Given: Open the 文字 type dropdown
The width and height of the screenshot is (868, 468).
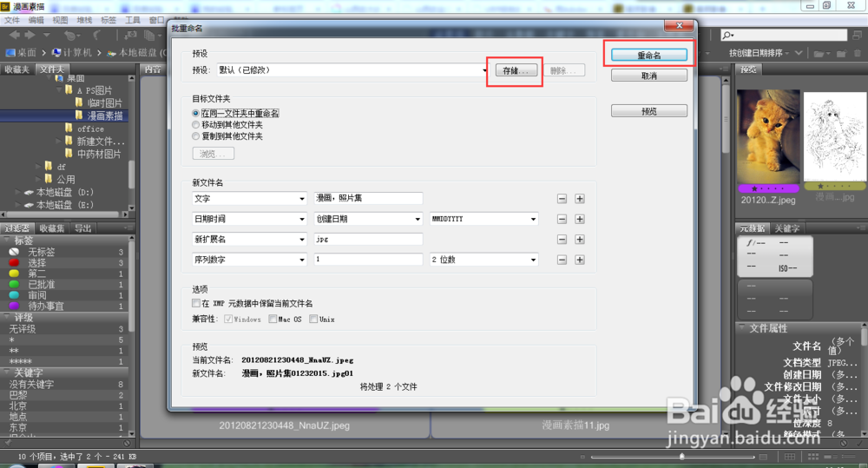Looking at the screenshot, I should pyautogui.click(x=249, y=198).
